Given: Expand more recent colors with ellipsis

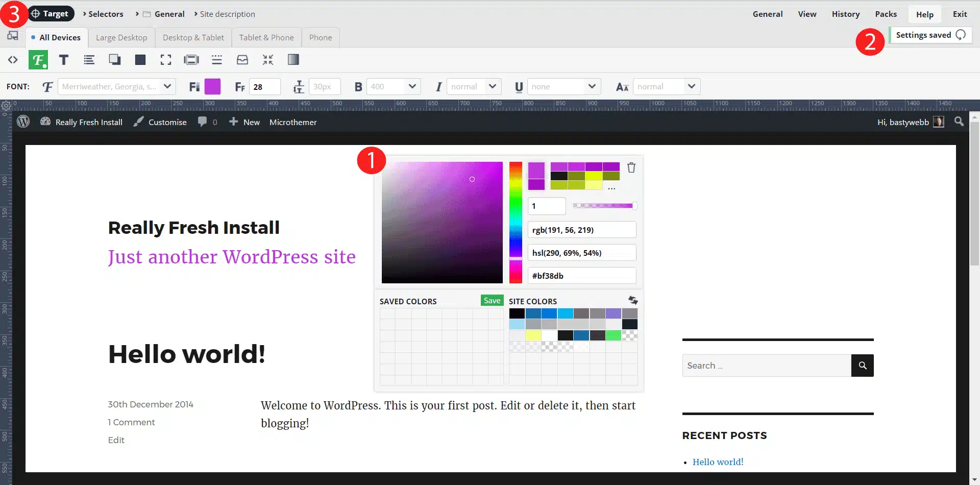Looking at the screenshot, I should click(x=611, y=188).
